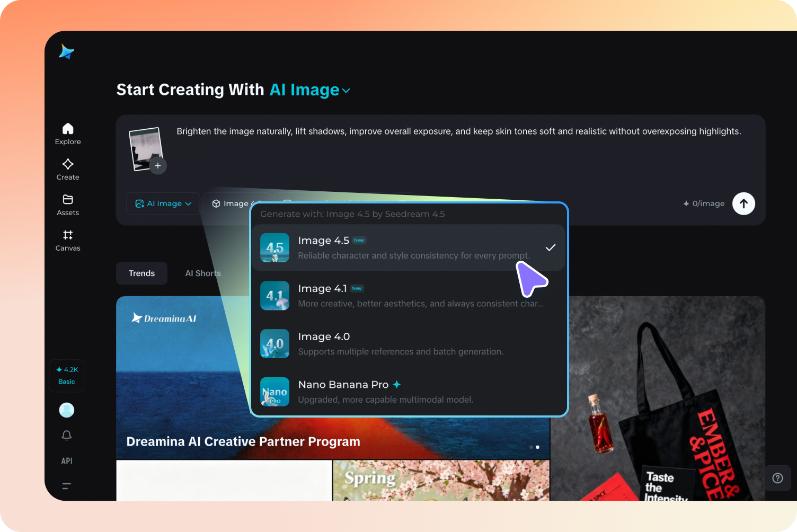Open the Explore page from the sidebar

click(x=68, y=134)
